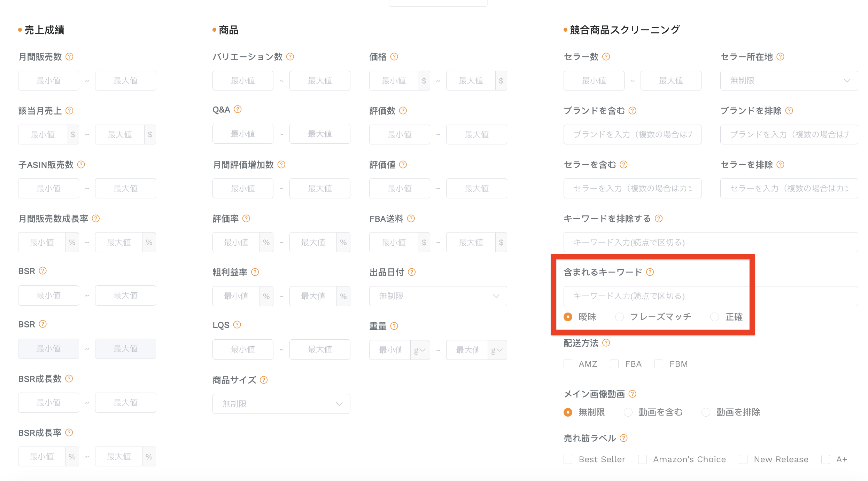Click the help icon beside 子ASIN販売数
Screen dimensions: 868x481
[x=81, y=164]
